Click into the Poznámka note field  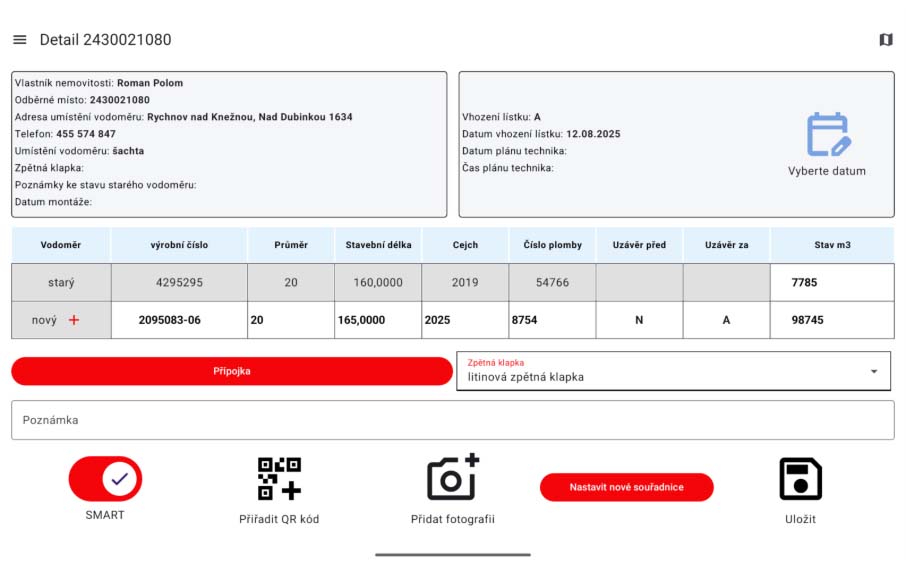(x=452, y=420)
